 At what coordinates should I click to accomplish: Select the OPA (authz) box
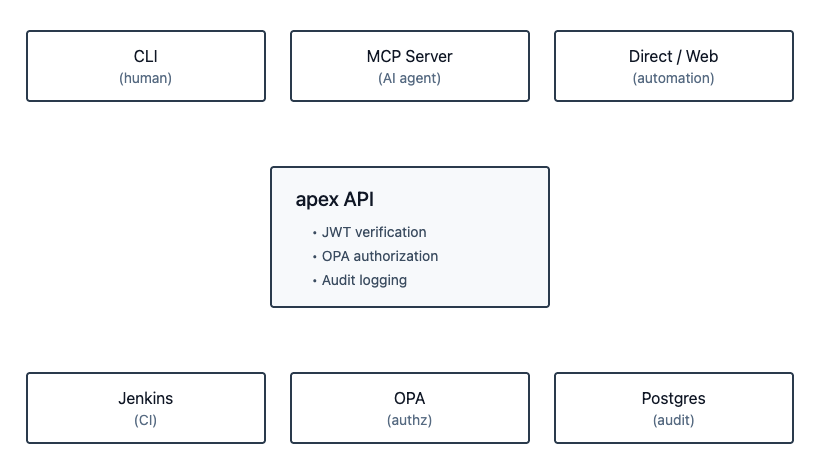410,408
